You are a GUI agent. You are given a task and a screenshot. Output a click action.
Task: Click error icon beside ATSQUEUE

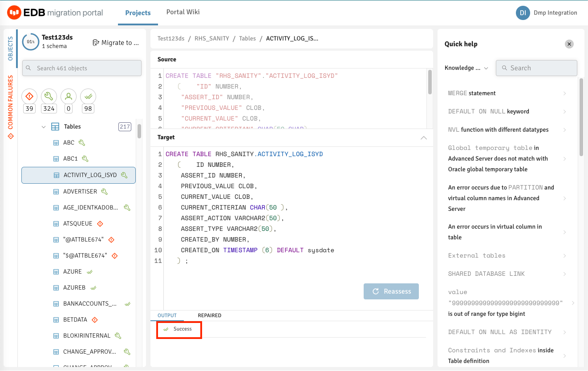click(100, 224)
